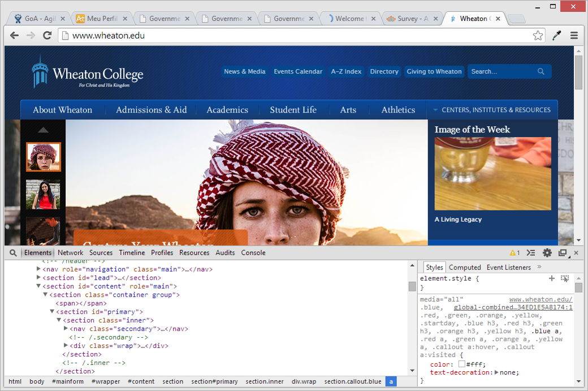Expand the nav class="main" tree node
588x391 pixels.
pos(38,269)
